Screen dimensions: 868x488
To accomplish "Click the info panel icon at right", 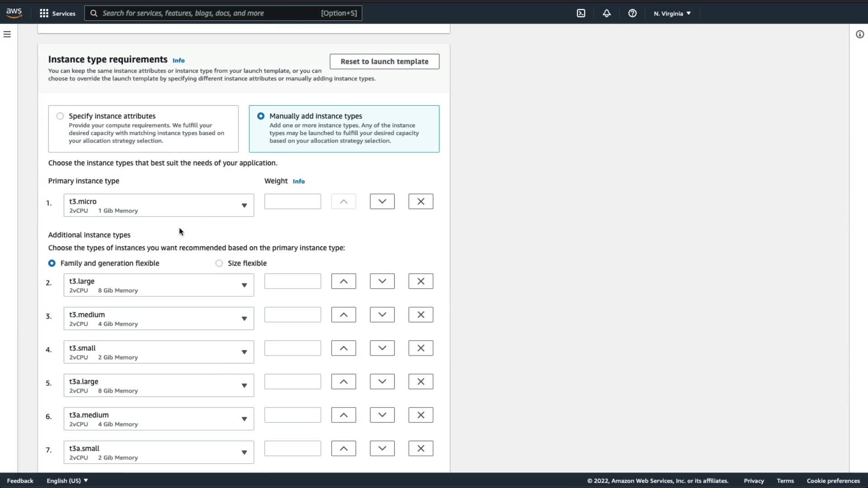I will pyautogui.click(x=860, y=34).
